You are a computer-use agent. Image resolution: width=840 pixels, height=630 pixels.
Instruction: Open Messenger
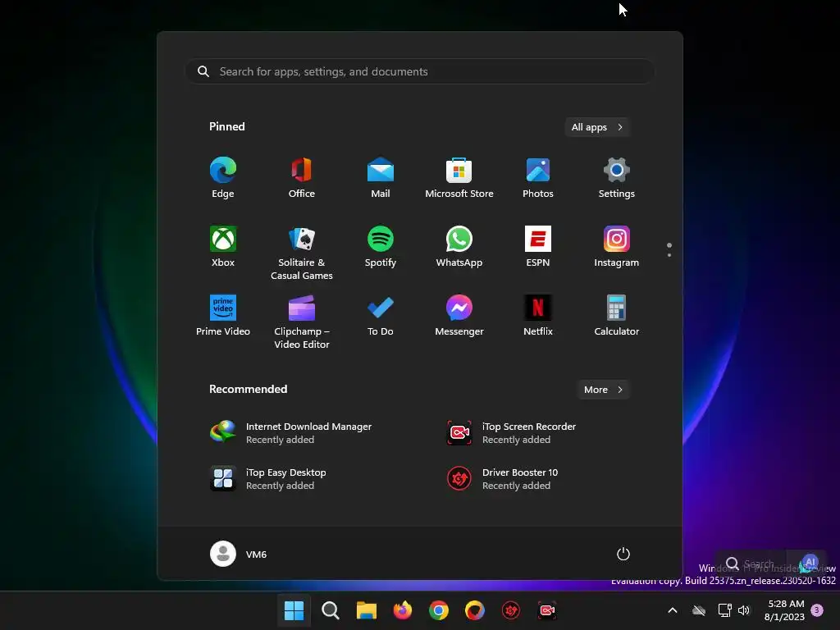pos(459,316)
